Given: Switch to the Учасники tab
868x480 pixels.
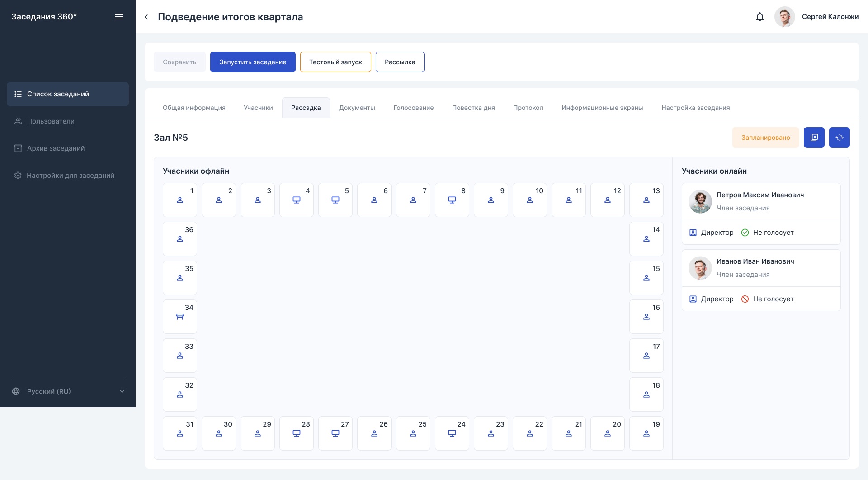Looking at the screenshot, I should coord(258,108).
